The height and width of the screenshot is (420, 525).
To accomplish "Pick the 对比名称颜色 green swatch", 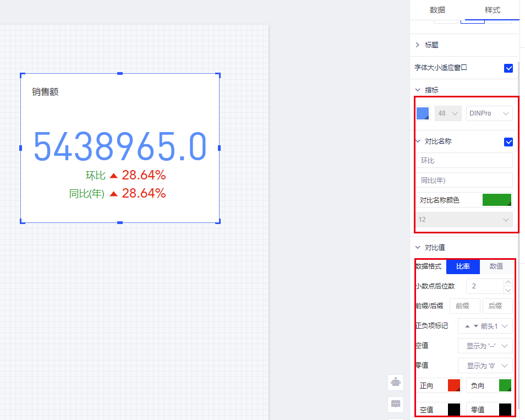I will pyautogui.click(x=496, y=200).
